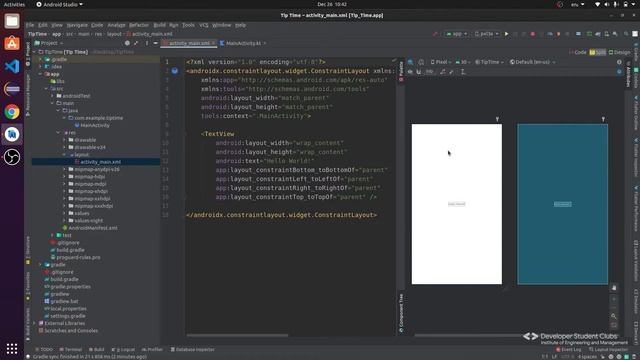Stop the running app red button
640x360 pixels.
533,34
